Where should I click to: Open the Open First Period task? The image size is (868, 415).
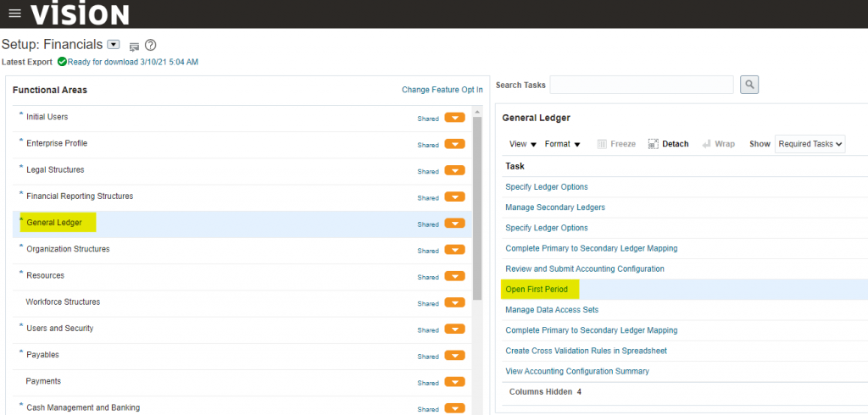click(x=537, y=290)
